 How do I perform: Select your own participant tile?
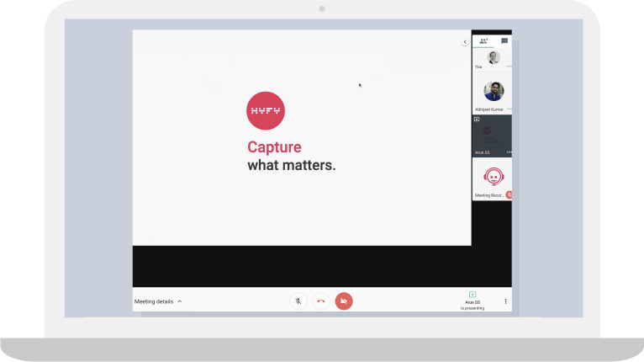[x=492, y=60]
